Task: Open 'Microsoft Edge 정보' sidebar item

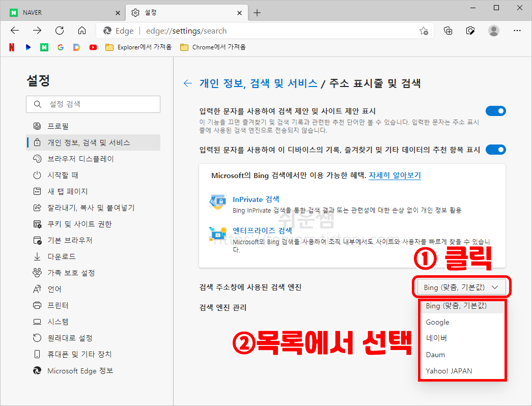Action: [x=93, y=371]
